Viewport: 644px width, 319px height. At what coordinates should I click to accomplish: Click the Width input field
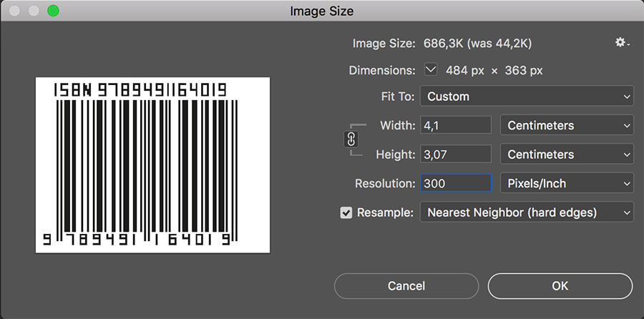tap(456, 124)
